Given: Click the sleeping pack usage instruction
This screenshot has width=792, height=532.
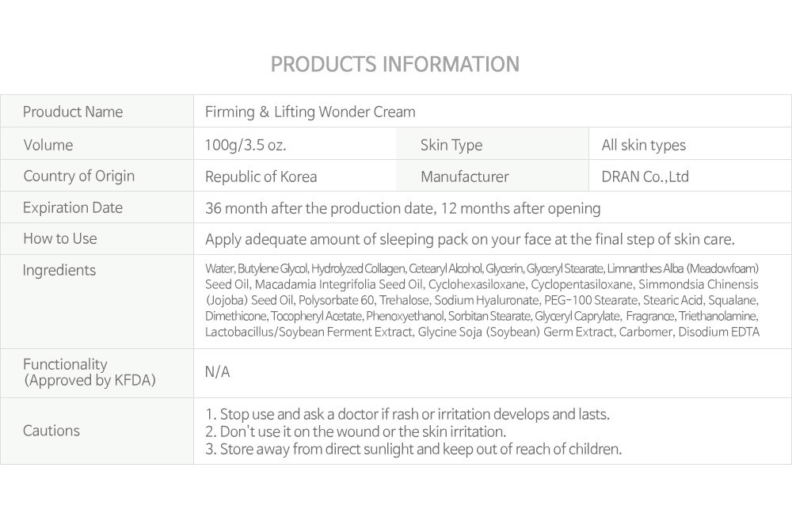Looking at the screenshot, I should 470,239.
